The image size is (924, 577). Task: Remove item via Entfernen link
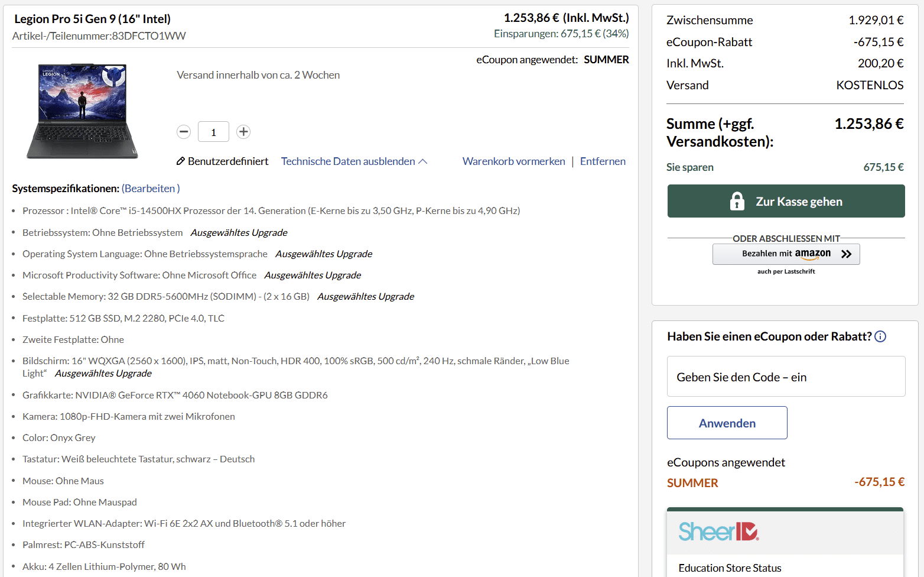603,161
